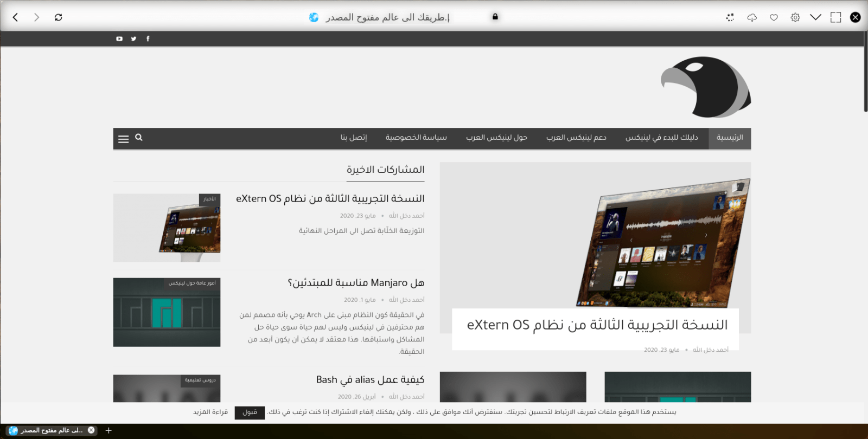Click the vertical scrollbar thumb
This screenshot has width=868, height=439.
point(866,72)
